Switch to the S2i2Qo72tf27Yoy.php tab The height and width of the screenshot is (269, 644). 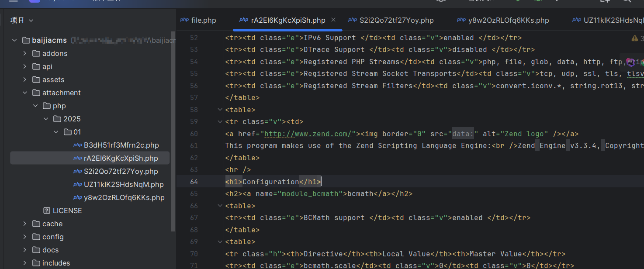coord(391,20)
